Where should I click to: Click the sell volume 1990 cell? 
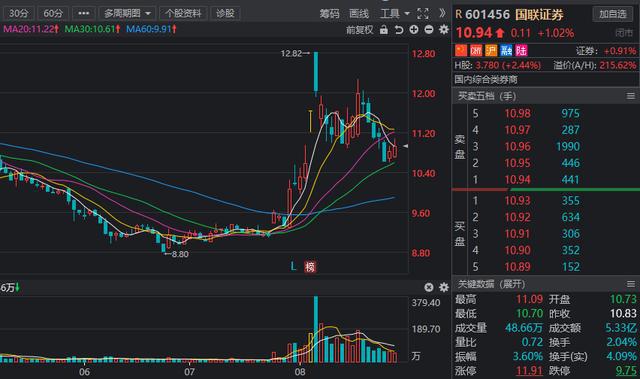coord(568,146)
